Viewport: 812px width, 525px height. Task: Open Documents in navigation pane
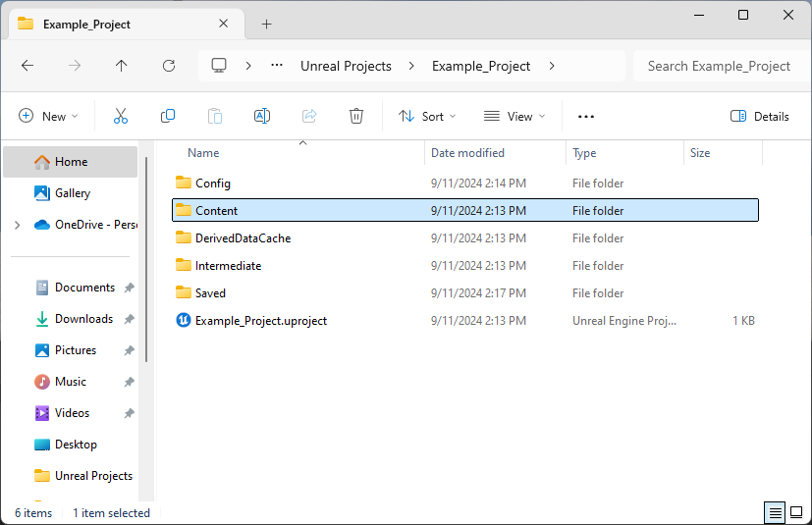tap(71, 288)
